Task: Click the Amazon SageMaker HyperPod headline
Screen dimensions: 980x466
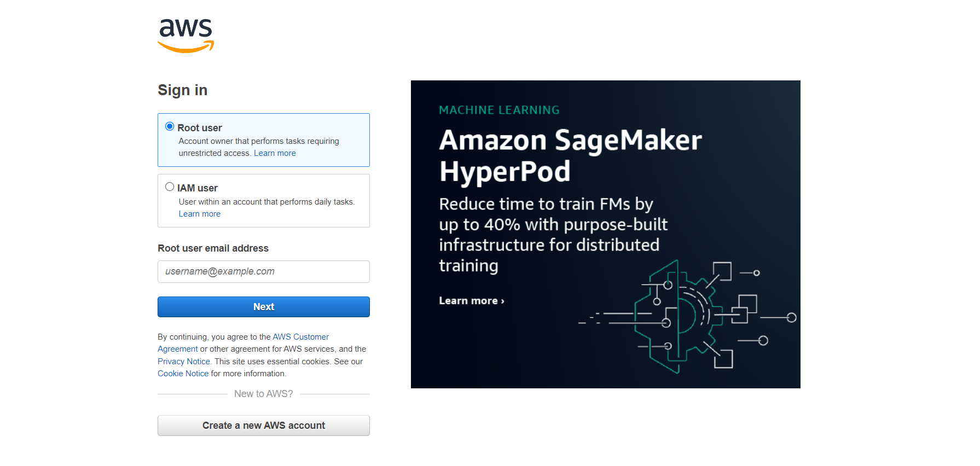Action: (x=570, y=156)
